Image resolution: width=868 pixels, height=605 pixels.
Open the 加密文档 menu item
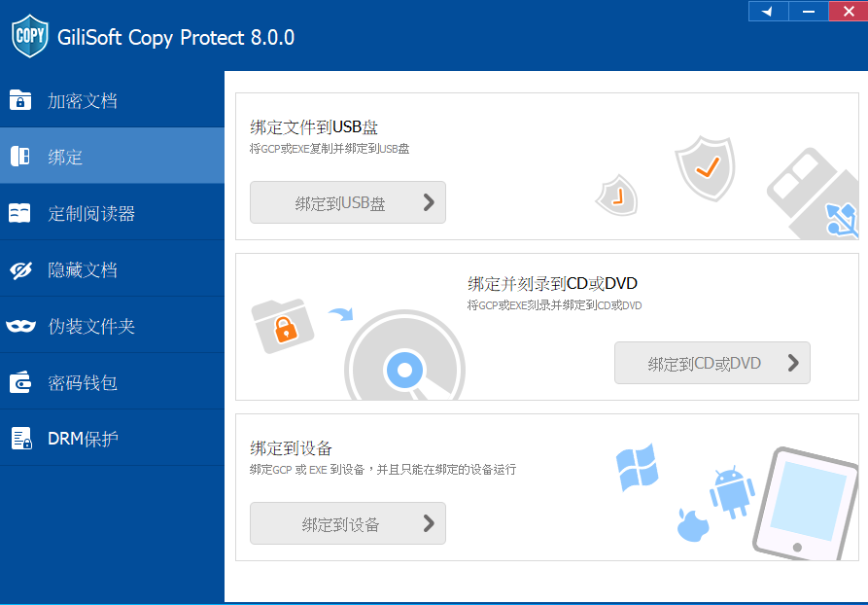112,100
